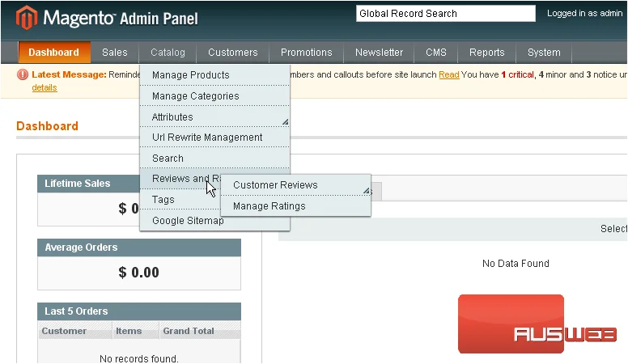Choose Search in the Catalog dropdown

coord(214,159)
